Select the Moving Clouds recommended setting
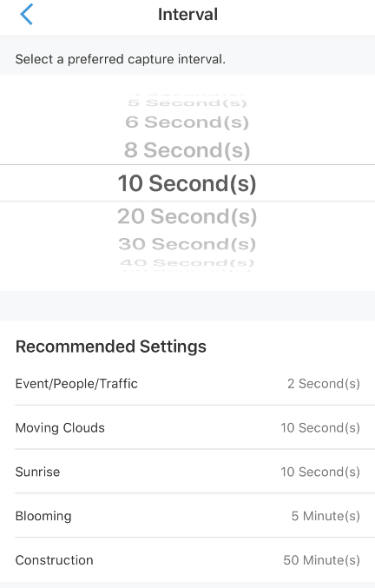The image size is (375, 588). [x=187, y=427]
